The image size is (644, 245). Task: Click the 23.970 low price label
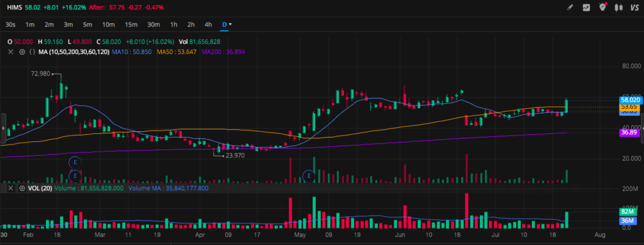(x=236, y=156)
